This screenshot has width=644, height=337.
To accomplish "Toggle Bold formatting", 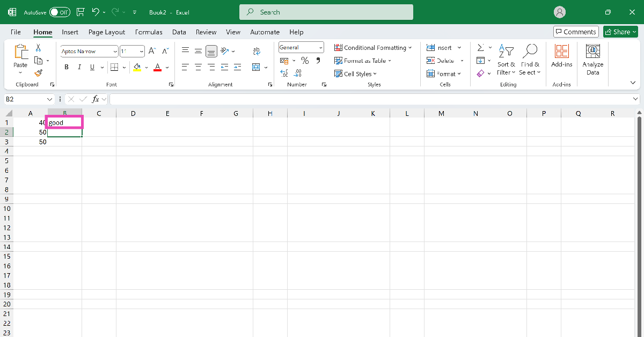I will coord(67,67).
